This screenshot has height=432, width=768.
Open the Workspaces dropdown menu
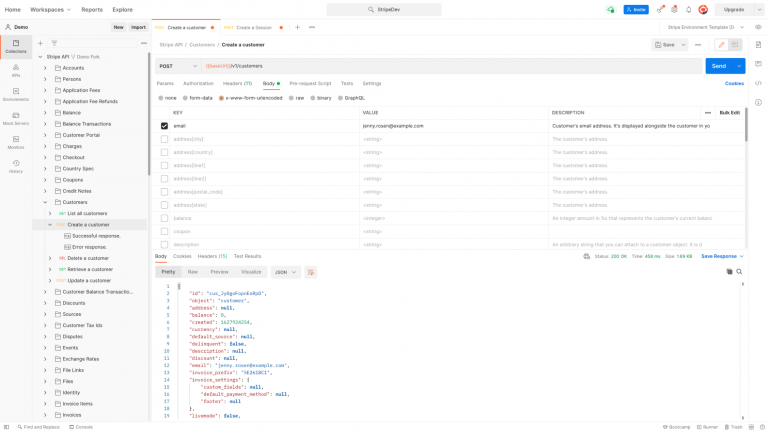pos(50,9)
